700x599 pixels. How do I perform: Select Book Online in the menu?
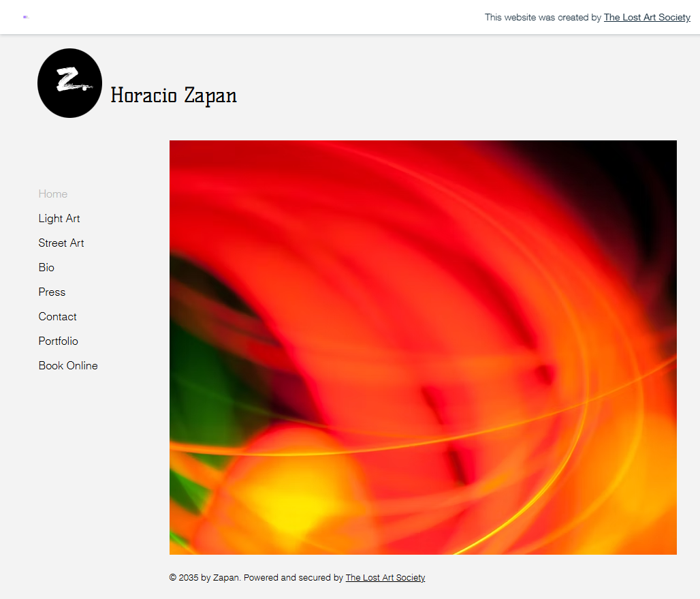point(68,366)
